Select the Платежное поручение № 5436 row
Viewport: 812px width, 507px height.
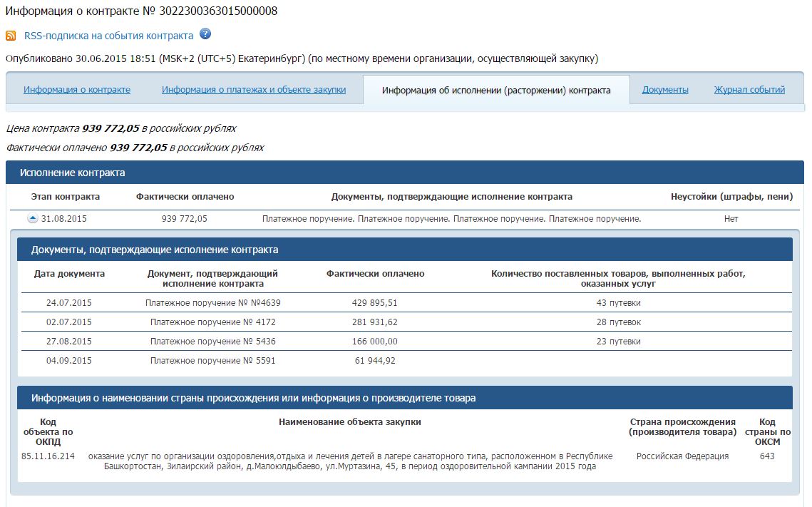pyautogui.click(x=212, y=342)
